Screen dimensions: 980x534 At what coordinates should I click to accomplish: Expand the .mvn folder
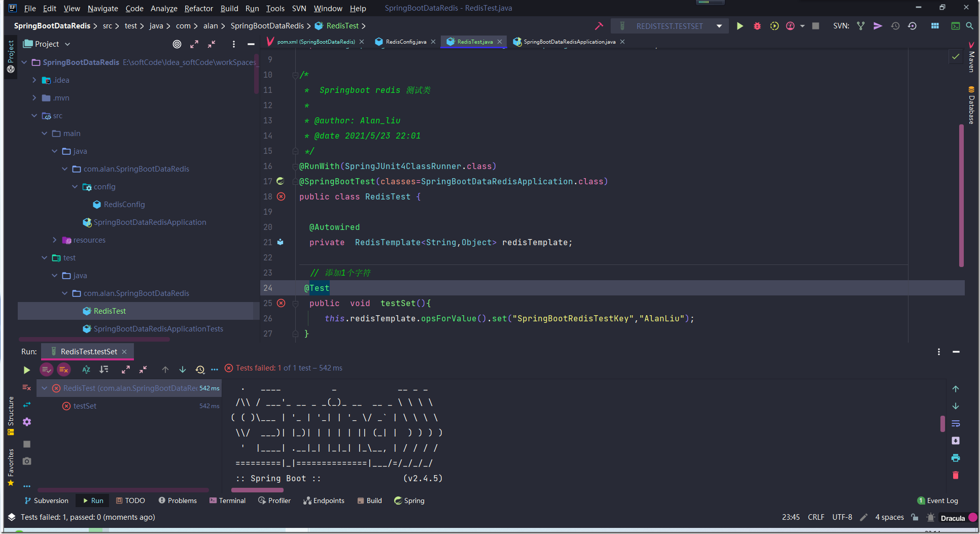tap(34, 98)
